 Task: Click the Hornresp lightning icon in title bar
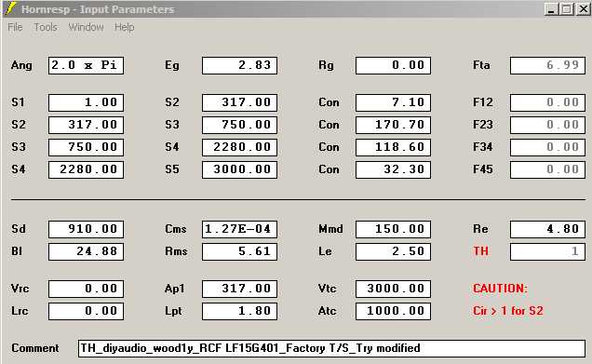11,8
